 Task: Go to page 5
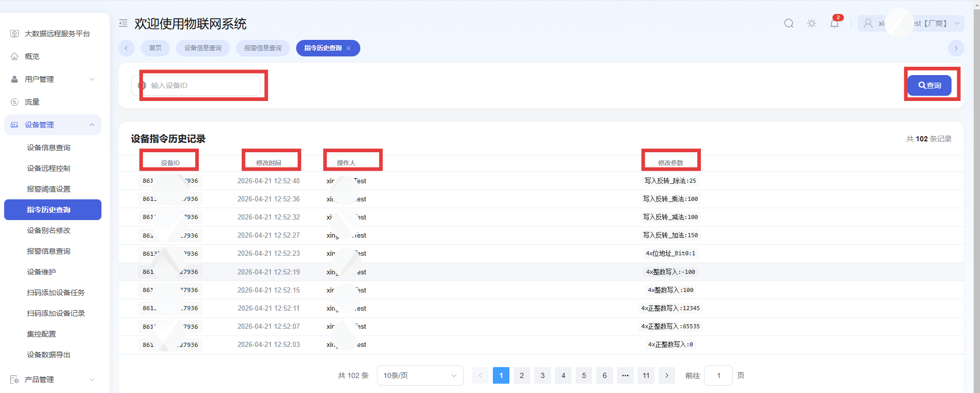click(x=584, y=375)
